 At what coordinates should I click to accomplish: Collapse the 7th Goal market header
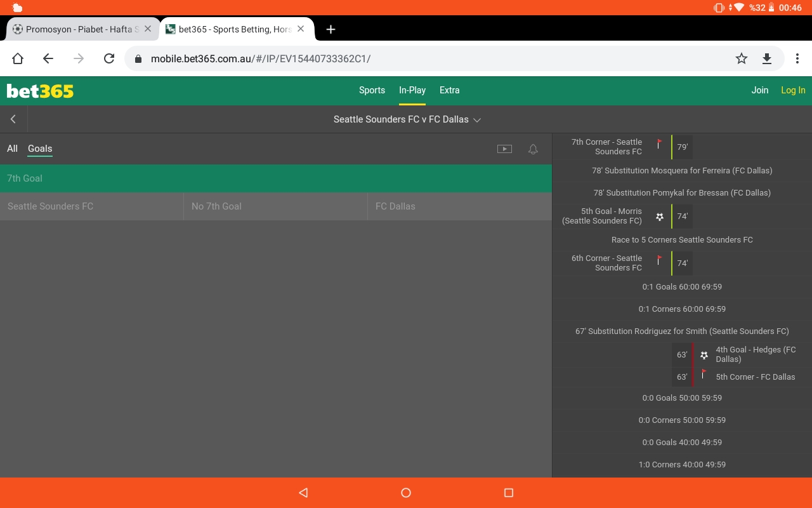point(276,178)
